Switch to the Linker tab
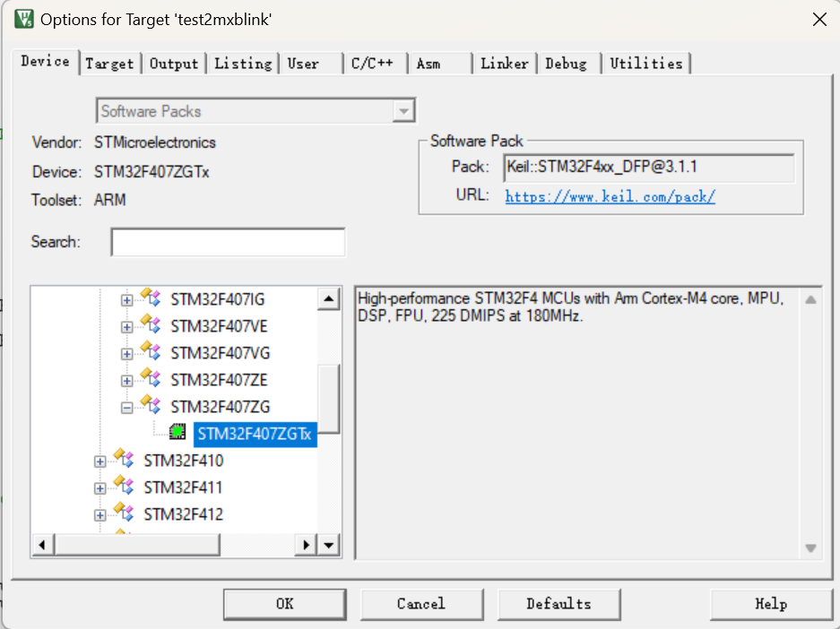 [505, 64]
